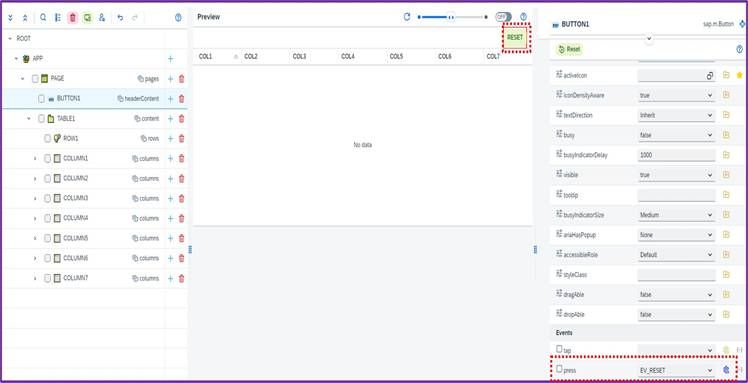Select the COLUMN7 tree item
This screenshot has height=383, width=748.
[x=76, y=278]
